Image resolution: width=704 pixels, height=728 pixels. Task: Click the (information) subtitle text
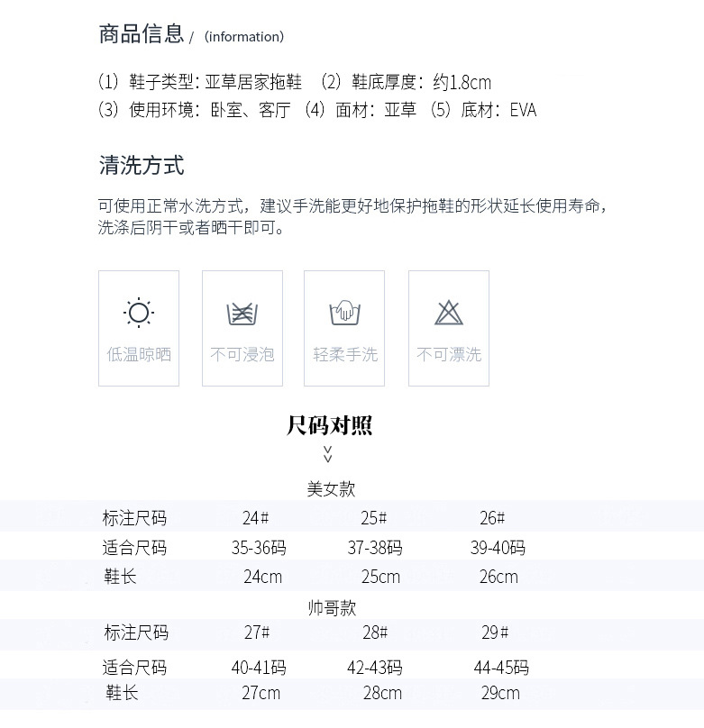coord(244,37)
